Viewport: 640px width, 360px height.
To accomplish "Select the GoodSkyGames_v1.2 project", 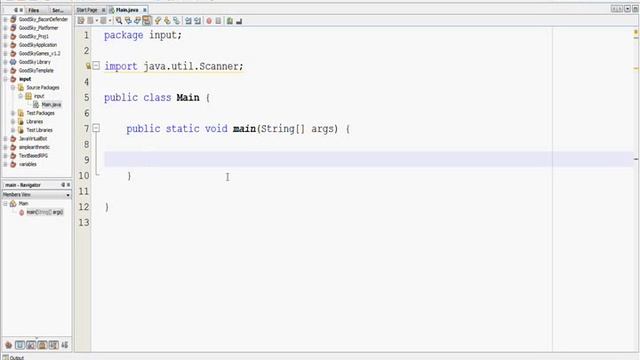I will click(39, 53).
